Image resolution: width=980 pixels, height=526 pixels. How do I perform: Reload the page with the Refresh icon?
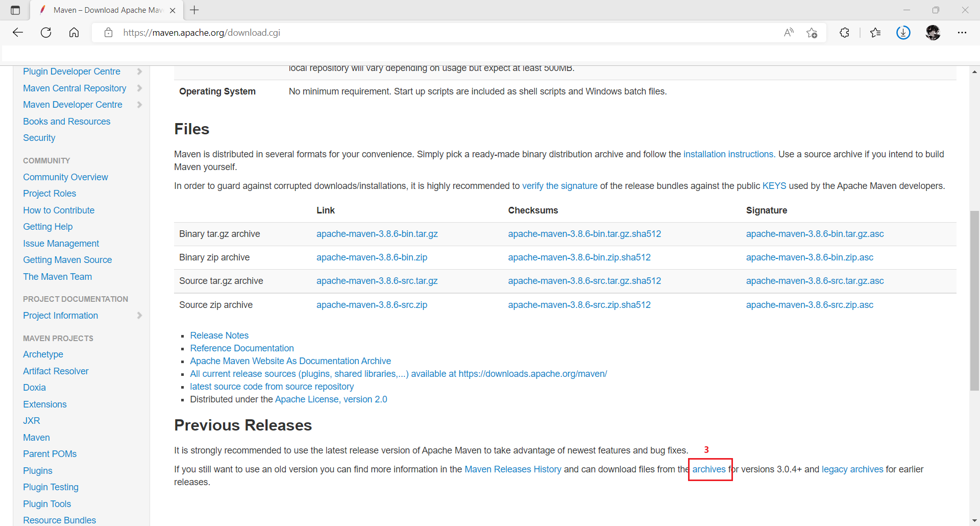click(x=46, y=33)
